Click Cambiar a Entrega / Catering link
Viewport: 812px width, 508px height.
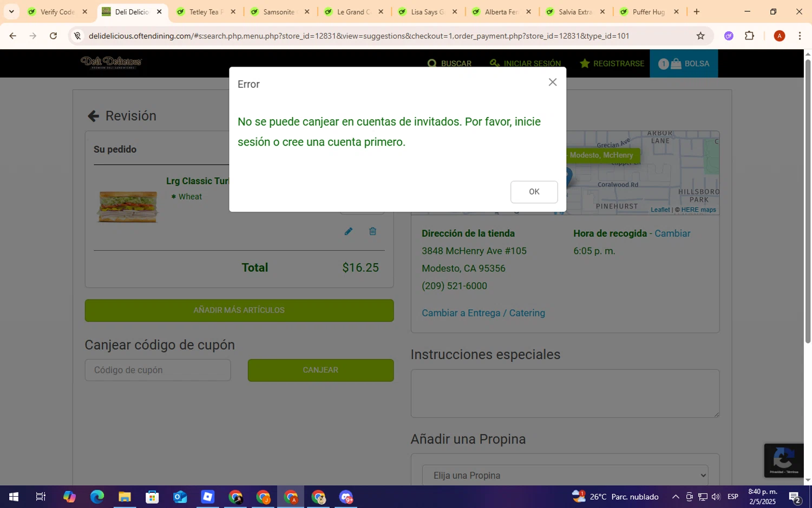pyautogui.click(x=483, y=313)
